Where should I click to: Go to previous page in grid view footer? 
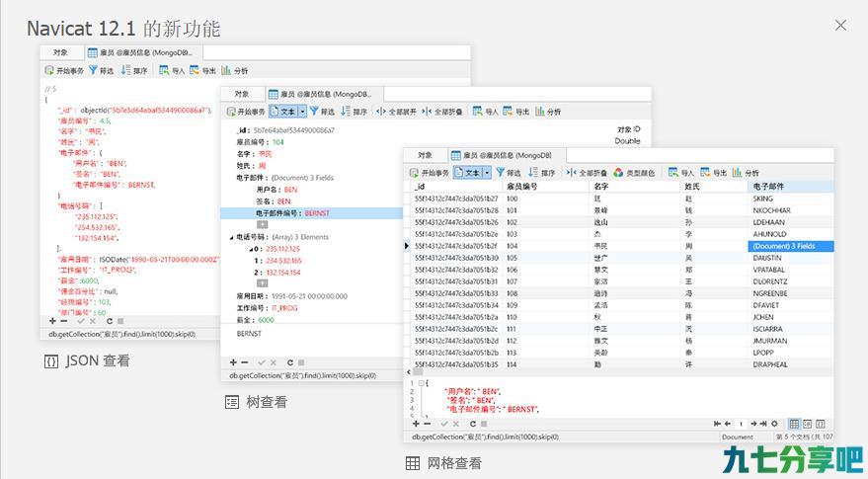point(728,424)
